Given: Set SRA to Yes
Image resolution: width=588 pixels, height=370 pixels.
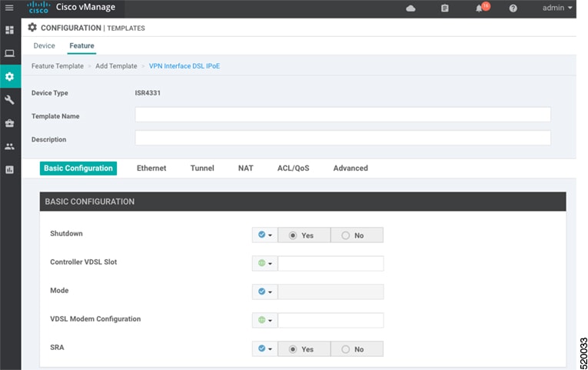Looking at the screenshot, I should [304, 349].
